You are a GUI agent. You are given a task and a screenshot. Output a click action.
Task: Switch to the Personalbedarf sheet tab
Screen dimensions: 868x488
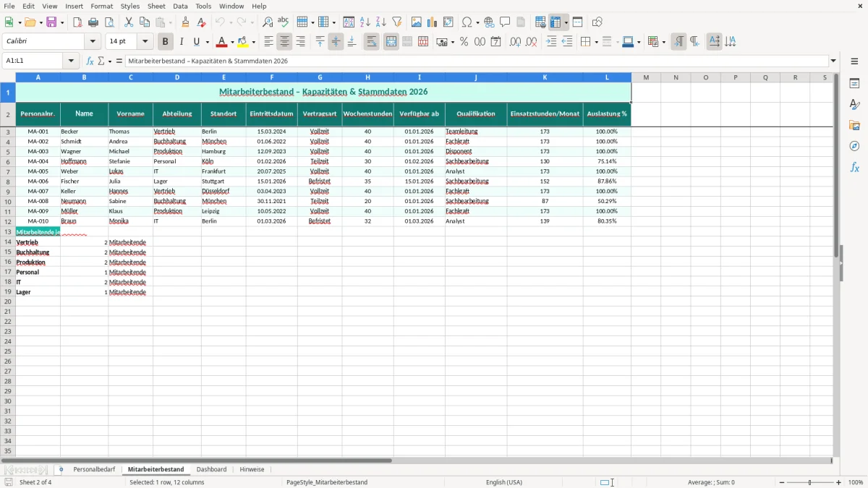(x=94, y=470)
